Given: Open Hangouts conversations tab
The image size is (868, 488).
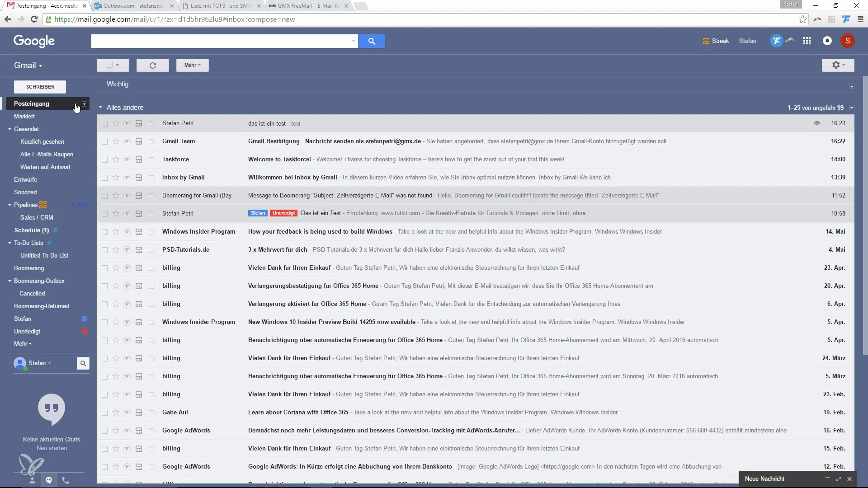Looking at the screenshot, I should click(x=49, y=480).
